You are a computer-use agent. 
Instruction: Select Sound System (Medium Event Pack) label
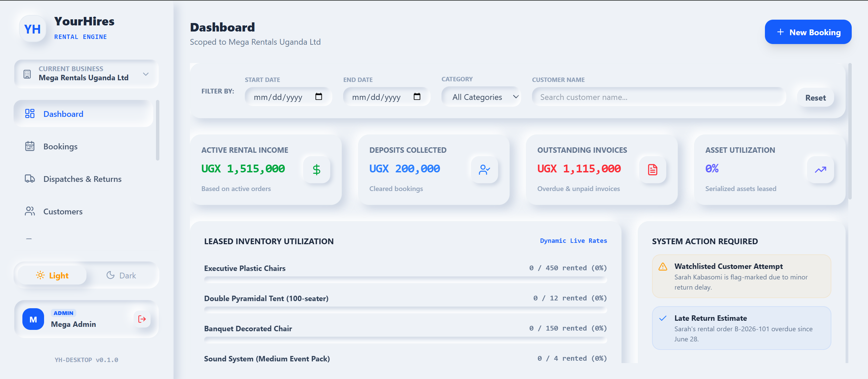pyautogui.click(x=267, y=358)
